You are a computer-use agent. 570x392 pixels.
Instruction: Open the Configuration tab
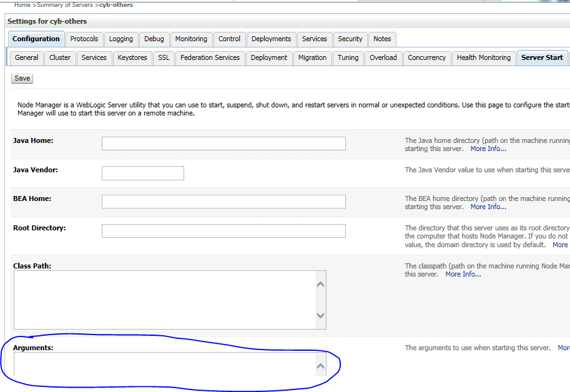click(36, 39)
